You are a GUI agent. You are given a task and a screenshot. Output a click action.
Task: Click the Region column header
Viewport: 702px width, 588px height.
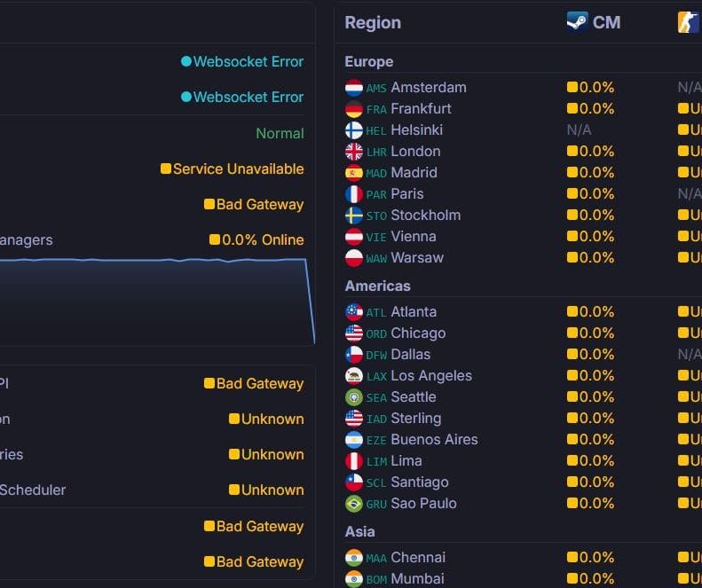pyautogui.click(x=373, y=22)
